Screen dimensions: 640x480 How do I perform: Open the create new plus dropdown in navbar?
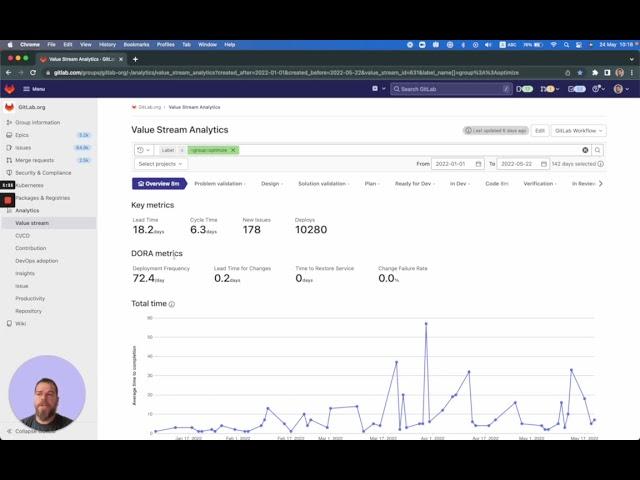click(378, 89)
